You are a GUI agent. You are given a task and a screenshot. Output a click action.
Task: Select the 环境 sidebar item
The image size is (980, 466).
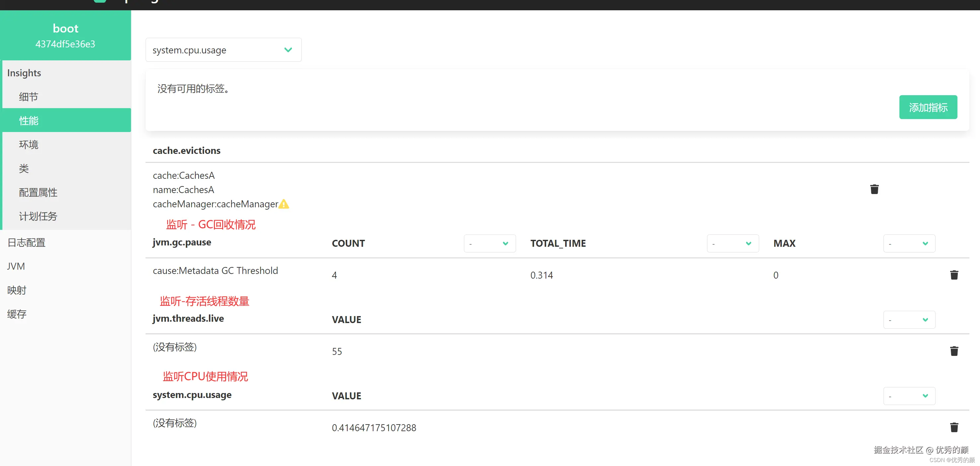click(29, 145)
